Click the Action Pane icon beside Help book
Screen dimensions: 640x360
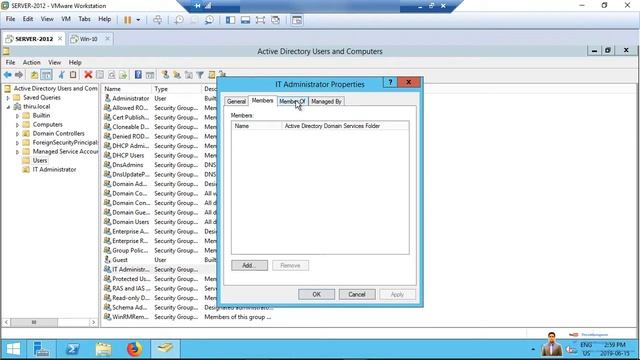coord(150,75)
